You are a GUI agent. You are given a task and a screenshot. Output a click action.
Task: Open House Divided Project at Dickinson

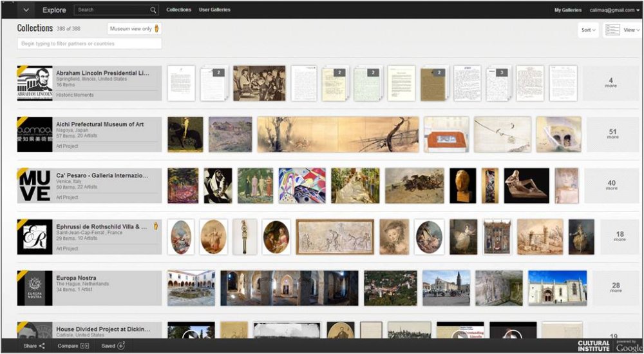click(x=103, y=329)
